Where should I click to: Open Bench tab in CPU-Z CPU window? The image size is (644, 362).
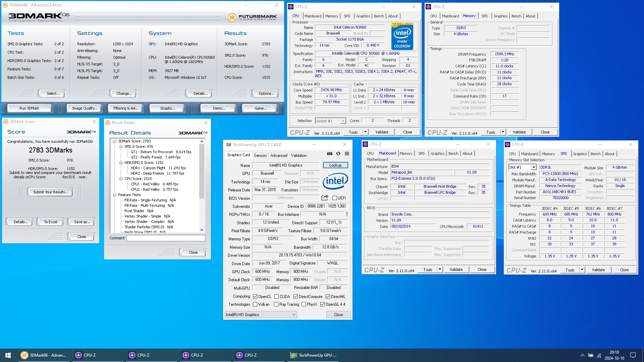(x=379, y=16)
